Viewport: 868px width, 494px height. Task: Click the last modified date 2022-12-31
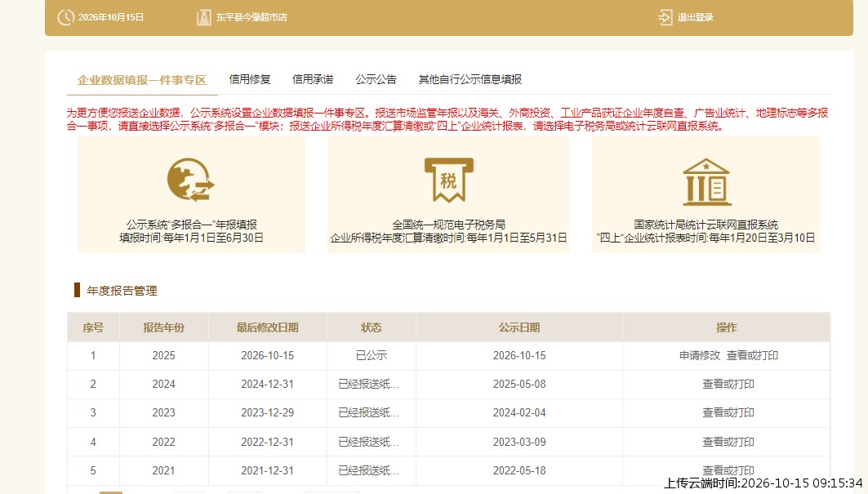click(x=267, y=442)
